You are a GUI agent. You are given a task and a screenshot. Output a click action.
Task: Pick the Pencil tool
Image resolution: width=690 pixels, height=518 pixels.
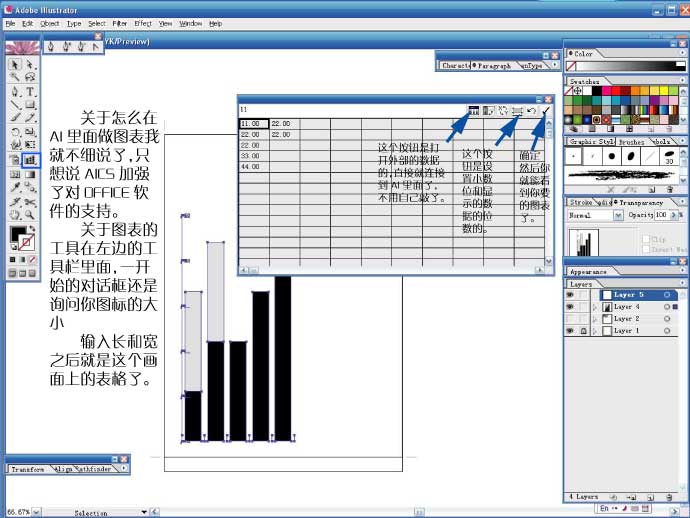pyautogui.click(x=30, y=118)
